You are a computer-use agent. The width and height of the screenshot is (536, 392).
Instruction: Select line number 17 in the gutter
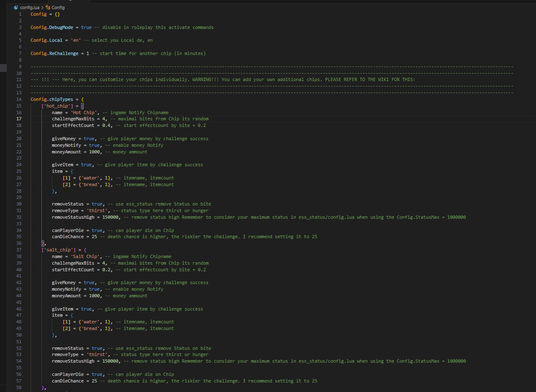(19, 119)
